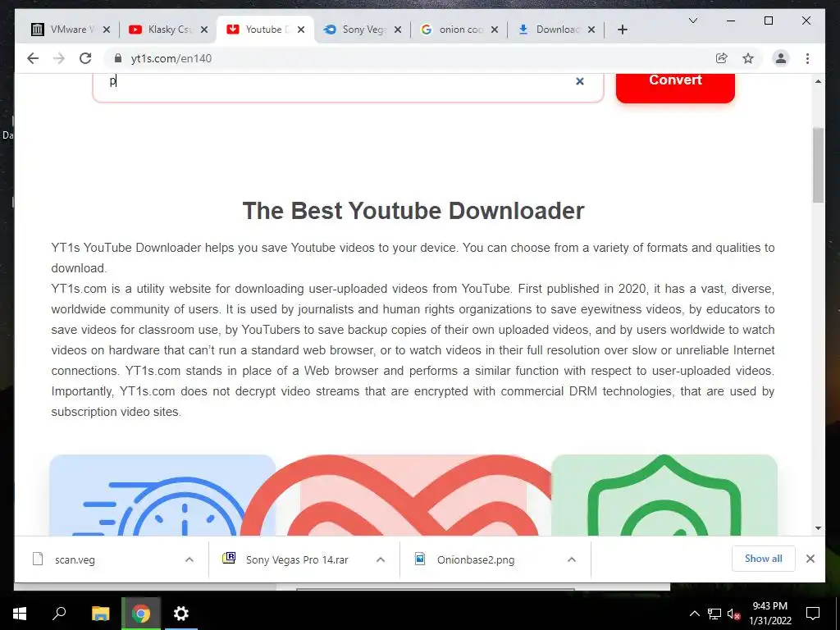Open the Windows Start menu

20,614
